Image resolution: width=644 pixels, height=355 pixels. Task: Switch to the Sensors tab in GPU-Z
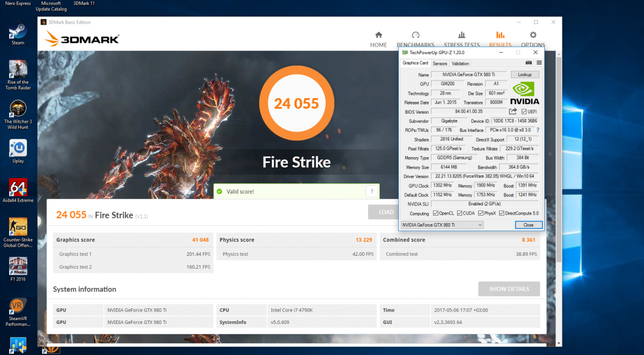(x=440, y=63)
